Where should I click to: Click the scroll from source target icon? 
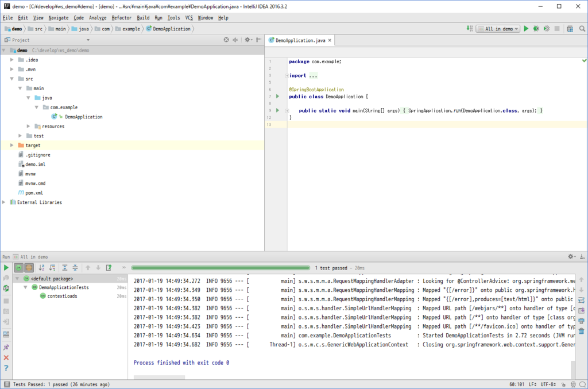pyautogui.click(x=226, y=40)
